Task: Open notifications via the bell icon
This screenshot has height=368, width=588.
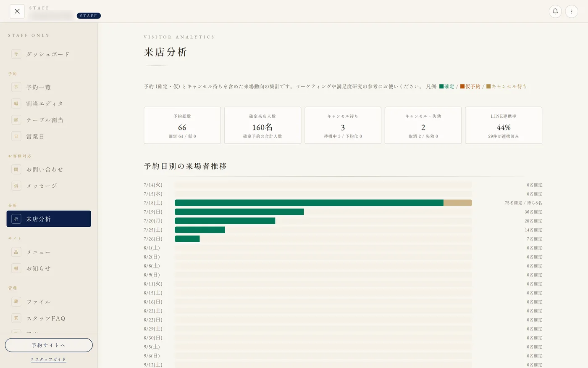Action: click(555, 11)
